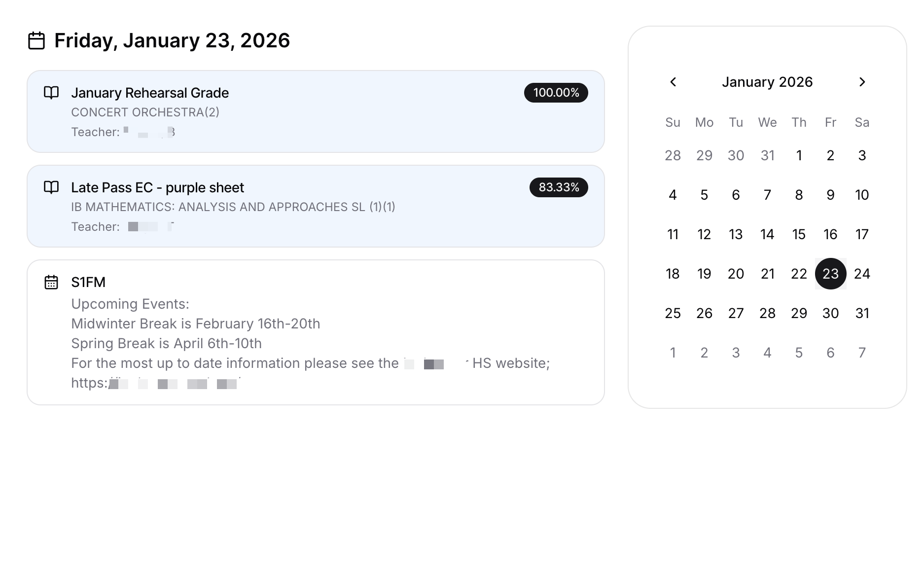Click the book icon for Late Pass EC

51,187
